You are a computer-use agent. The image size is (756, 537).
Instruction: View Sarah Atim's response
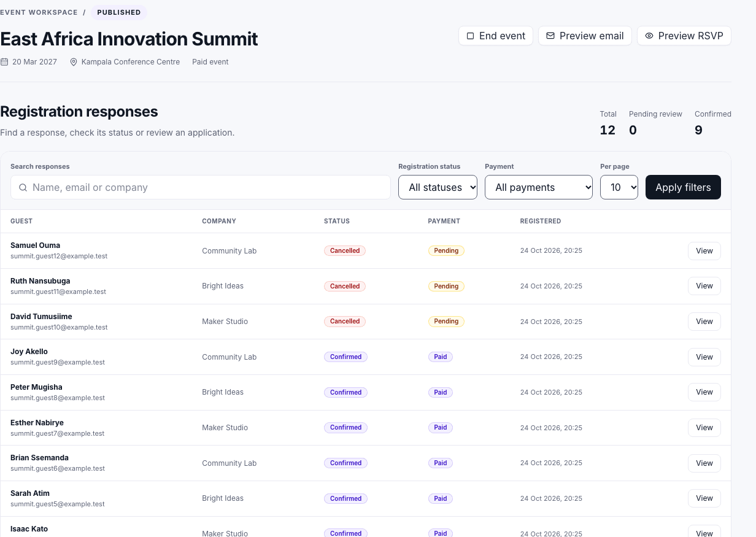click(704, 498)
